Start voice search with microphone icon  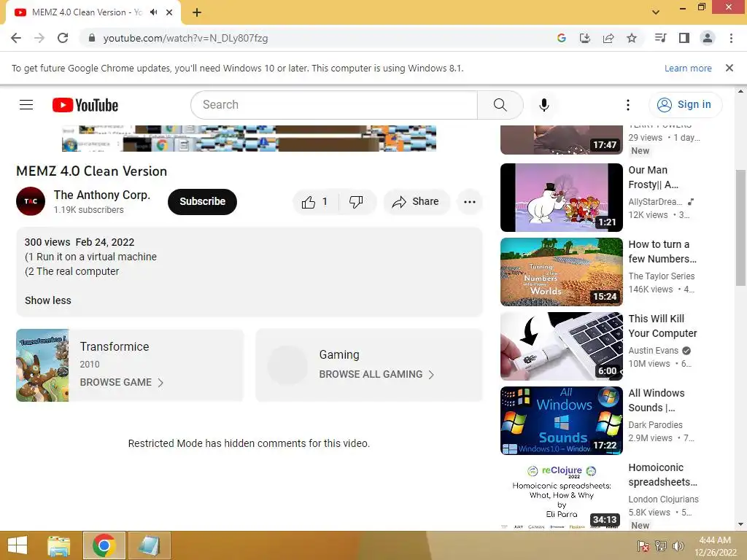click(544, 105)
